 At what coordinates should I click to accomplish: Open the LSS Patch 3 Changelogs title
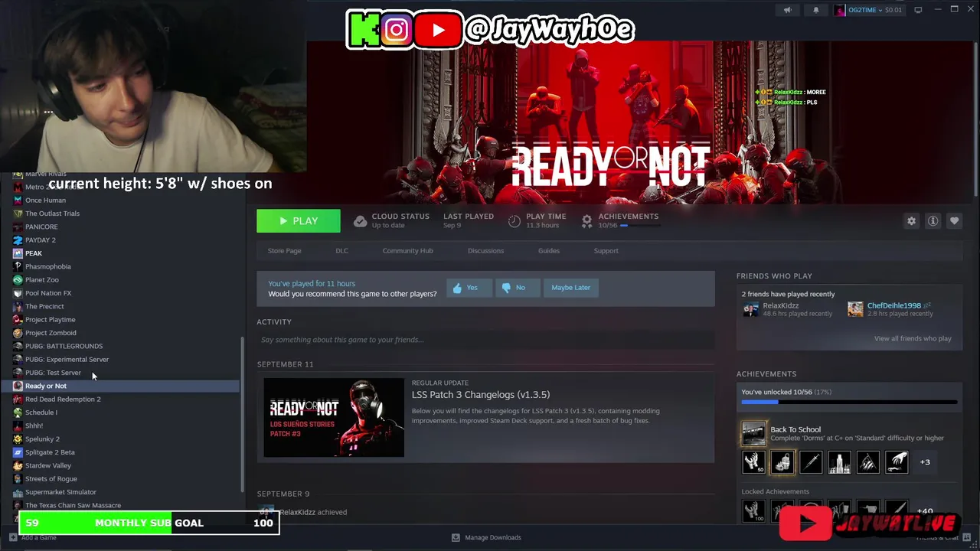point(481,395)
